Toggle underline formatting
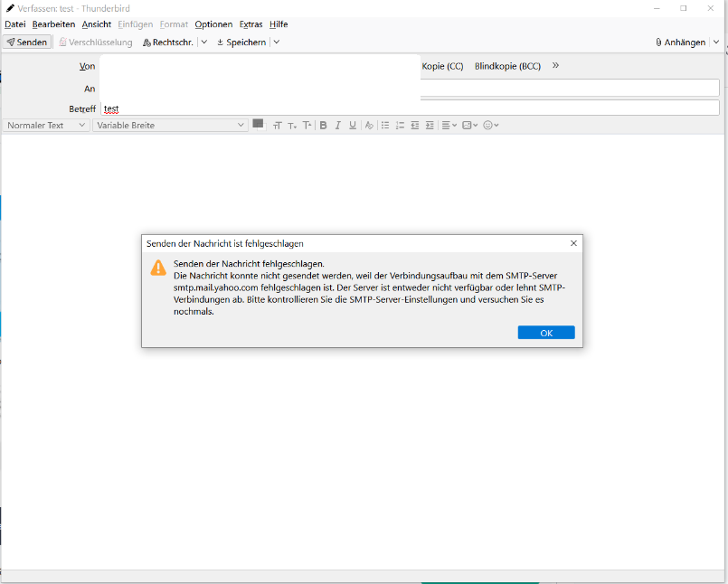This screenshot has width=728, height=584. pos(353,126)
